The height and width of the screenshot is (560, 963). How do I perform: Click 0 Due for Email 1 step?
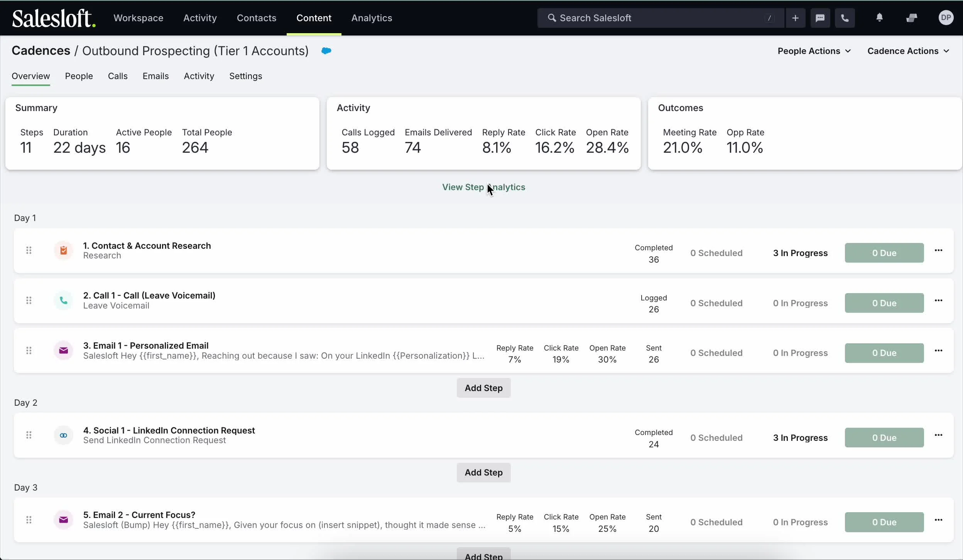pyautogui.click(x=884, y=353)
